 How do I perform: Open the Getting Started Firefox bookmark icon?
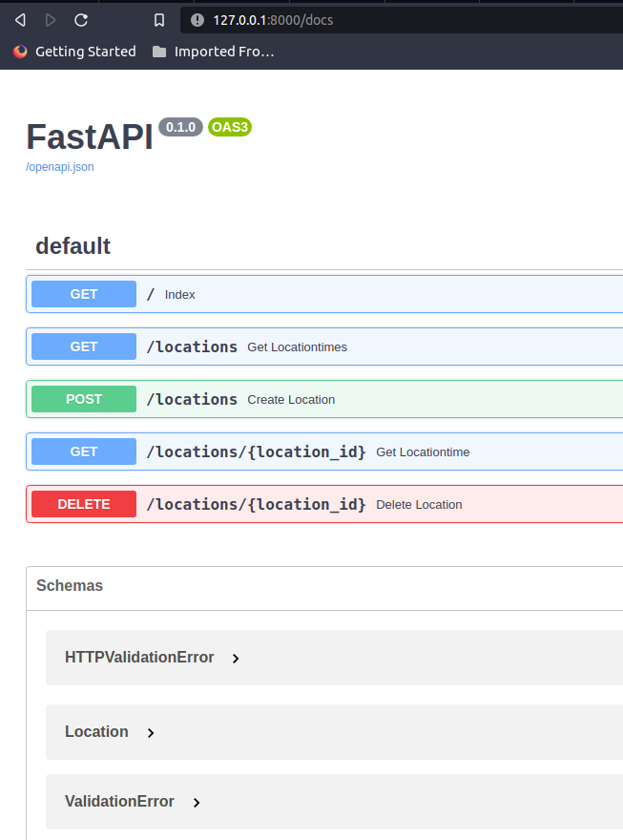[x=20, y=52]
